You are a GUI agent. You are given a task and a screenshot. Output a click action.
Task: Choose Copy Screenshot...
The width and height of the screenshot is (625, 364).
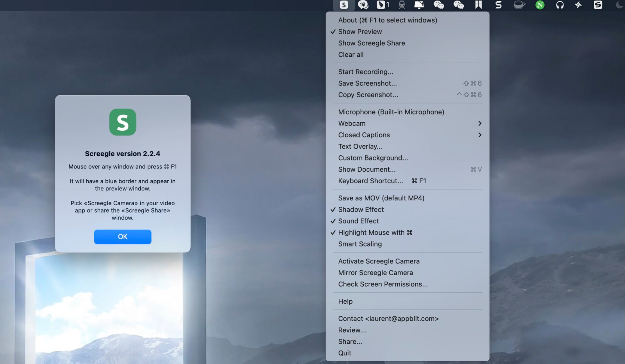[408, 95]
